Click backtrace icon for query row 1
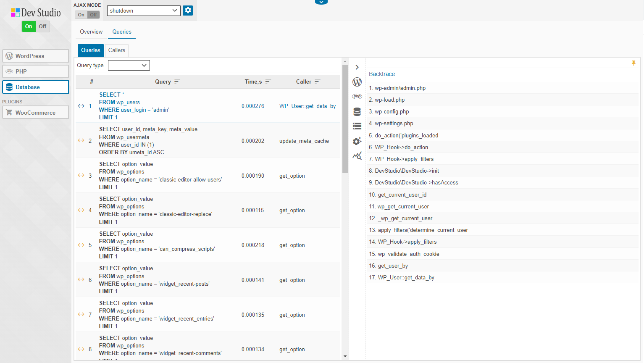The height and width of the screenshot is (363, 644). [81, 106]
